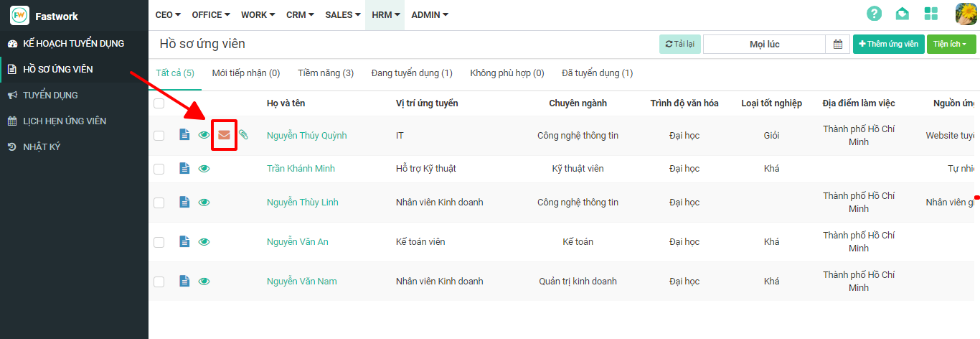
Task: Switch to the Tiềm năng (3) tab
Action: coord(326,73)
